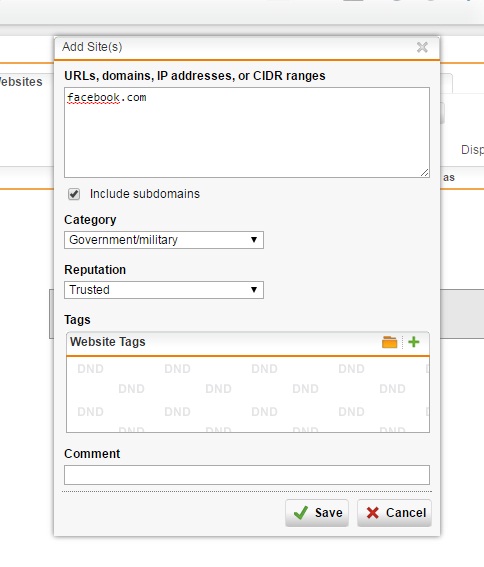
Task: Add a new website tag with plus icon
Action: coord(414,342)
